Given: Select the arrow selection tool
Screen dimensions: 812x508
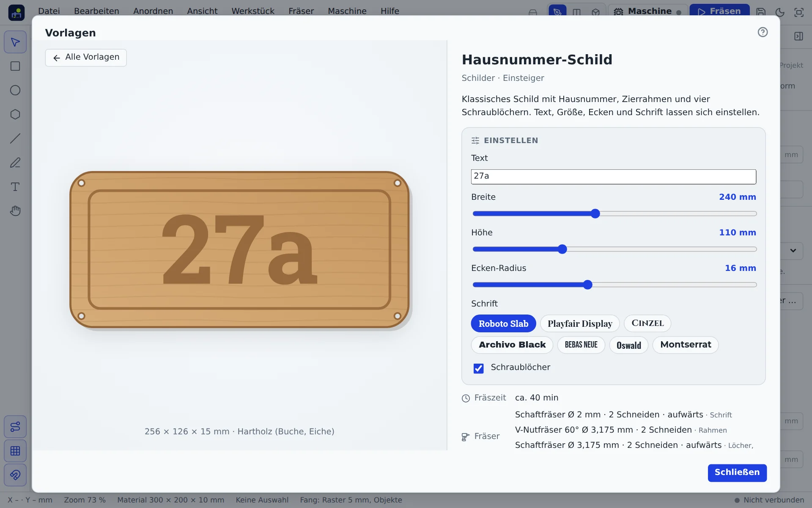Looking at the screenshot, I should pyautogui.click(x=15, y=42).
